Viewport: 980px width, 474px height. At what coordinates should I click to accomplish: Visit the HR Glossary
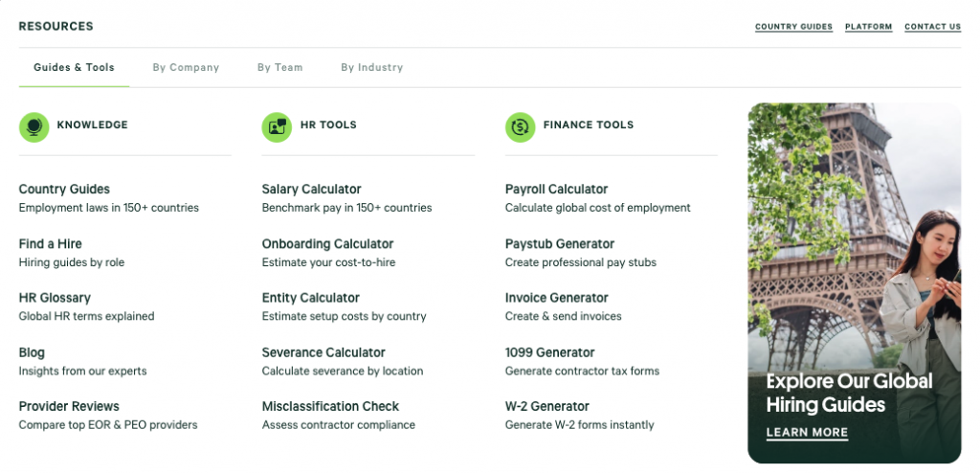point(55,298)
